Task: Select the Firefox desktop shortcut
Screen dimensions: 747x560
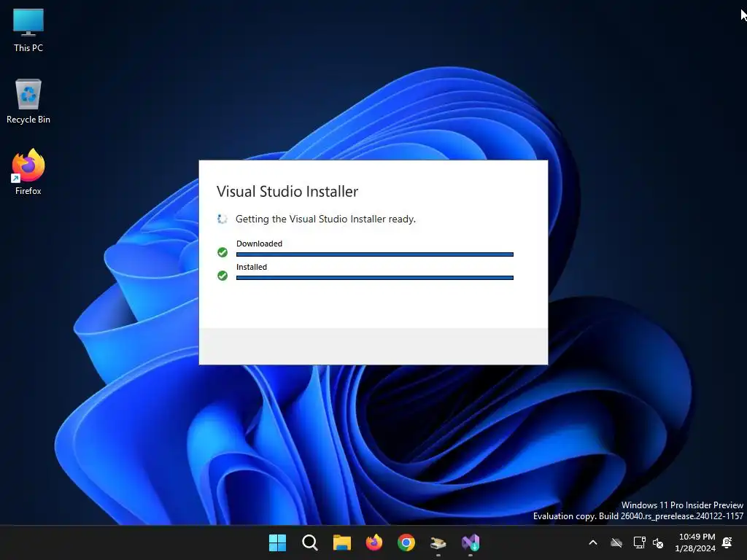Action: (x=28, y=172)
